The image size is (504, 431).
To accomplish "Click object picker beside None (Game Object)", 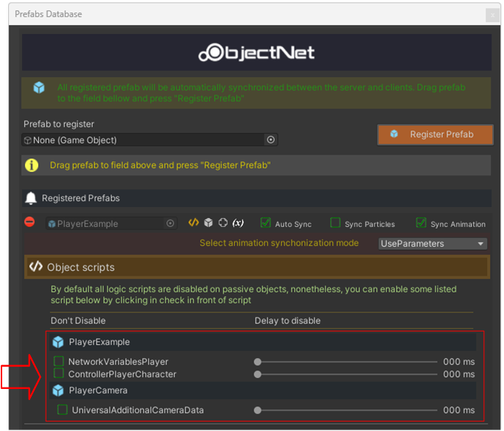I will point(270,140).
